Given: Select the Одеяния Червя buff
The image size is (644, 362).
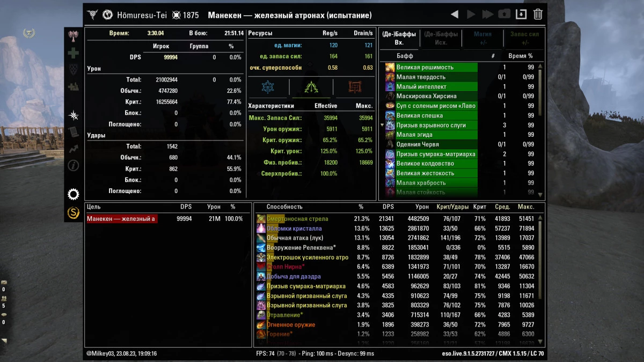Looking at the screenshot, I should coord(460,145).
